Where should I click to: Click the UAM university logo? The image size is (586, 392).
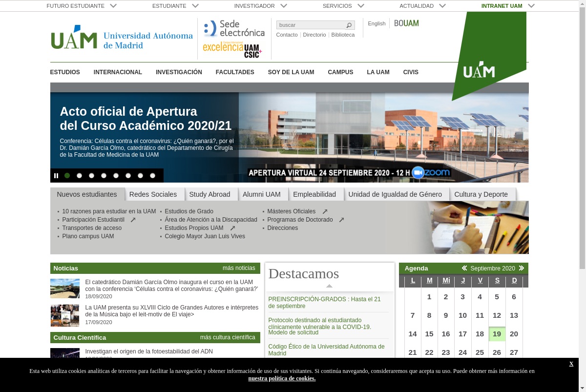(x=122, y=37)
